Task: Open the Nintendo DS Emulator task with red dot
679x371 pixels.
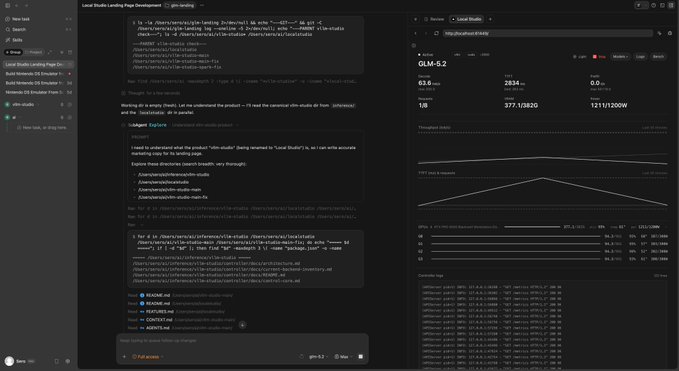Action: click(x=38, y=74)
